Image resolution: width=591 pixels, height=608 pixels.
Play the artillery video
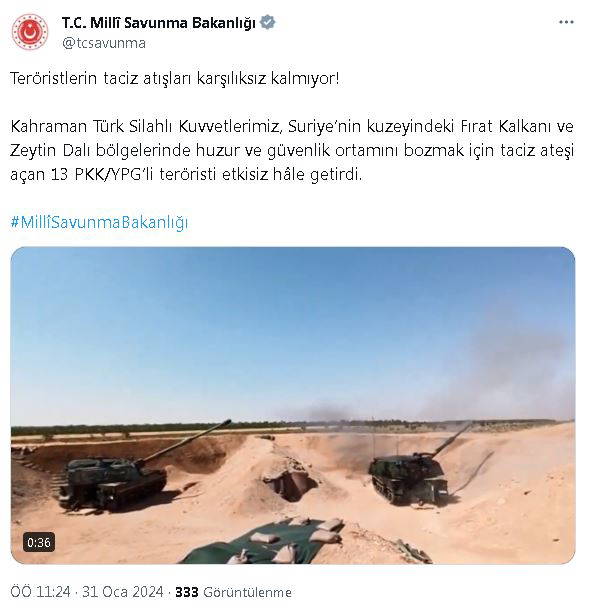[293, 405]
